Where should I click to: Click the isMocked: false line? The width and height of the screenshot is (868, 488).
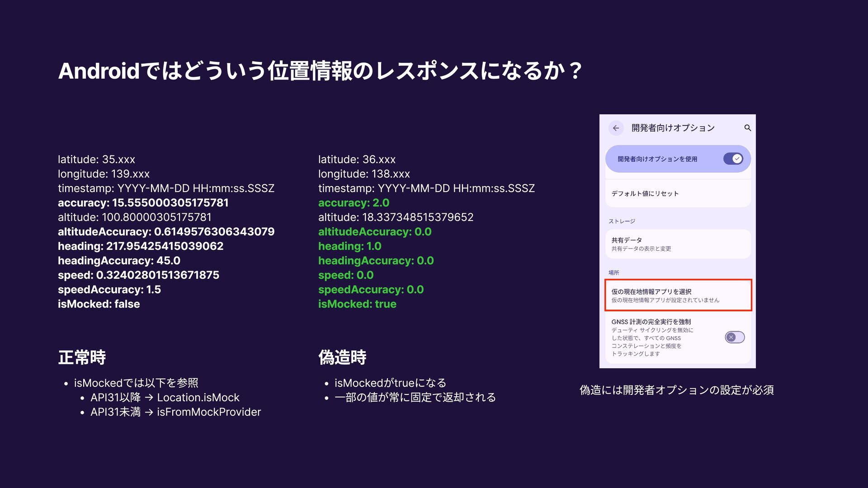99,304
